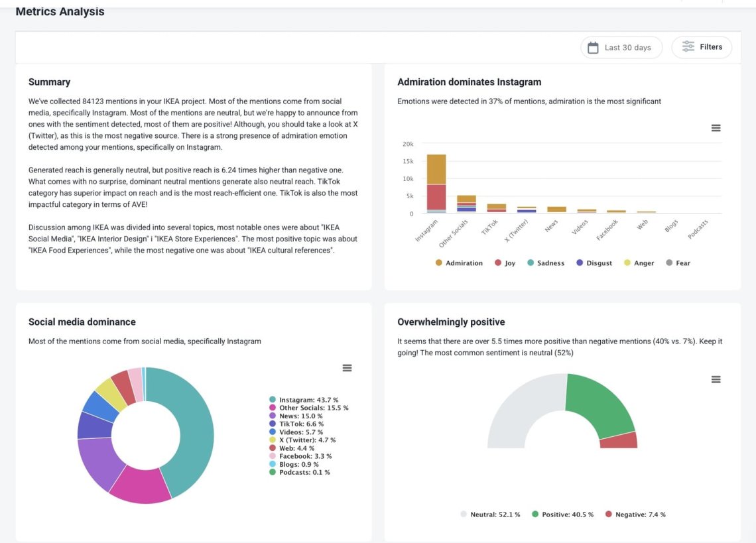Viewport: 756px width, 543px height.
Task: Click the Joy segment of the Instagram bar
Action: pyautogui.click(x=436, y=197)
